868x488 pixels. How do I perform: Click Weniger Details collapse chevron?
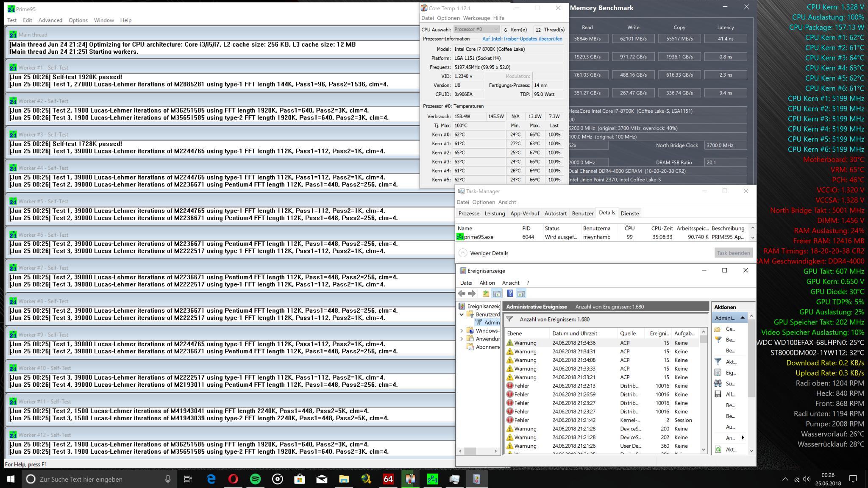point(463,253)
